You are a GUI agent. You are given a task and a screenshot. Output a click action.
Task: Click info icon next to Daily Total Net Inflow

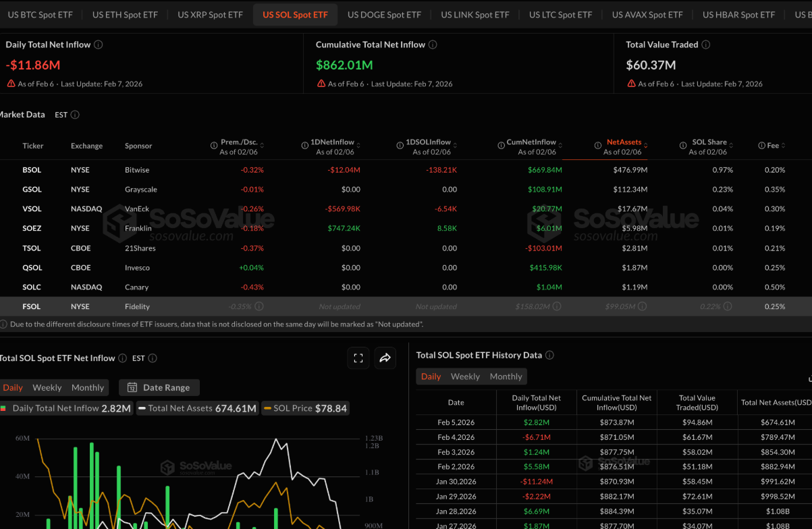pos(99,45)
